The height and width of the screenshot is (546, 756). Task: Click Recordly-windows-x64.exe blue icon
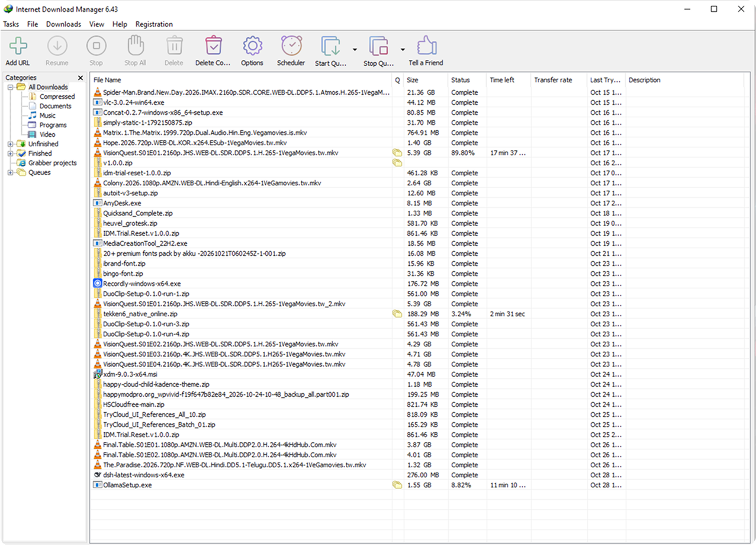(98, 284)
